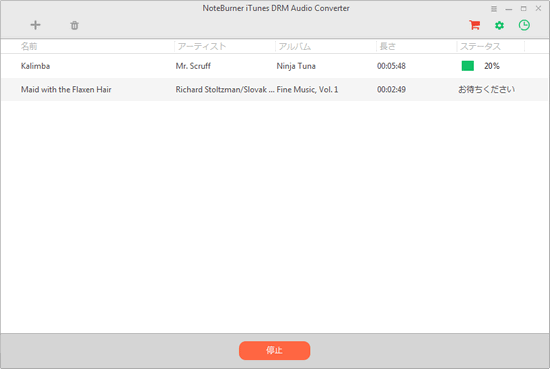Maximize the NoteBurner window
Viewport: 550px width, 369px height.
coord(523,8)
